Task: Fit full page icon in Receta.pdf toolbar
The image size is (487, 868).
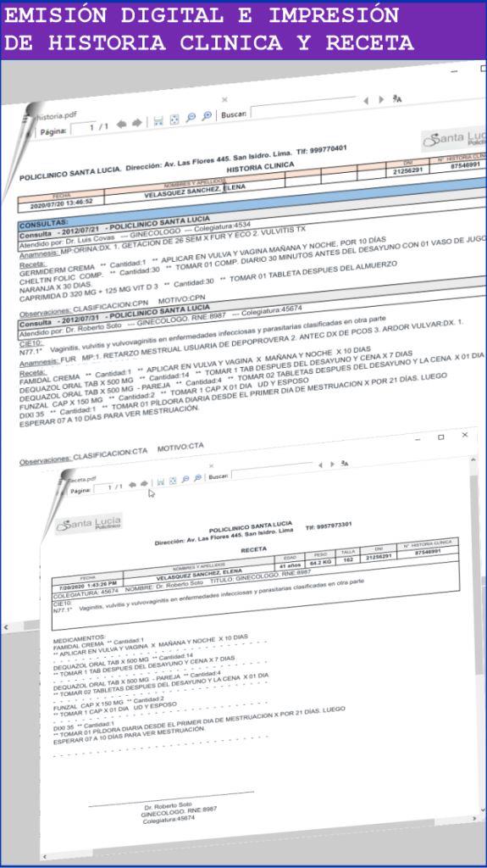Action: pyautogui.click(x=173, y=481)
